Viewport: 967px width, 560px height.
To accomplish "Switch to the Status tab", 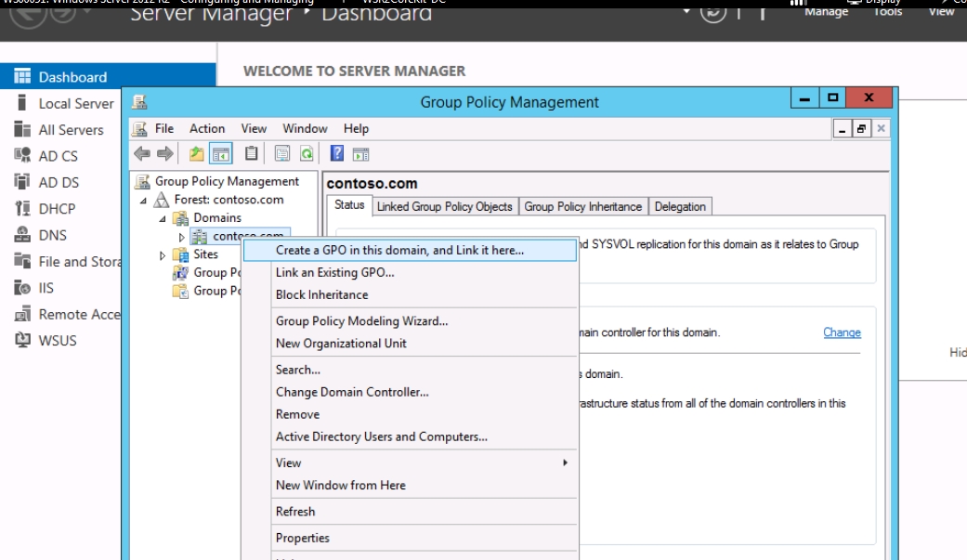I will point(349,205).
